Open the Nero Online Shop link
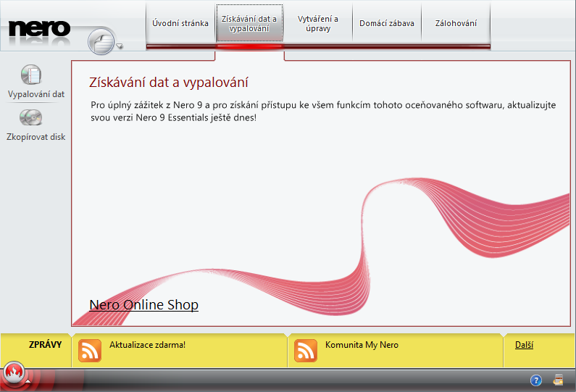 click(143, 304)
